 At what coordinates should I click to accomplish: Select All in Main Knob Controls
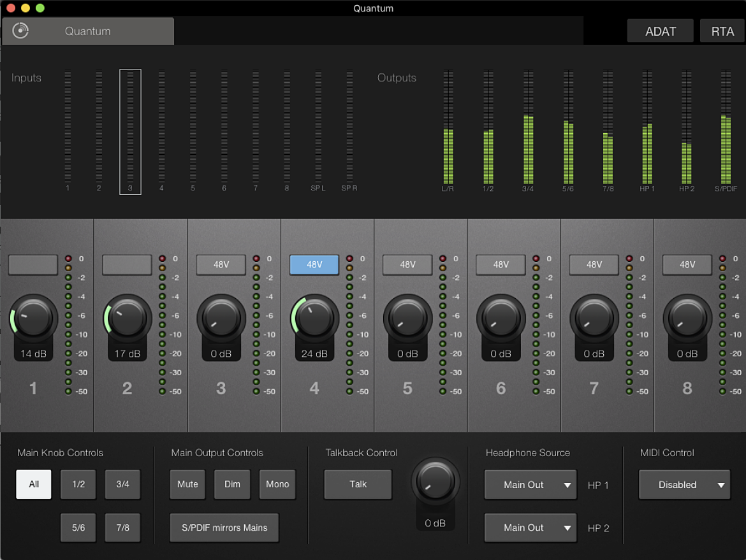point(34,484)
